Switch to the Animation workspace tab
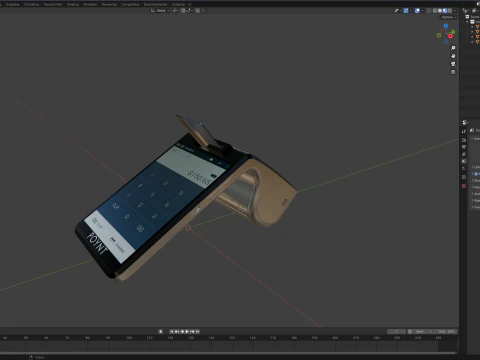Screen dimensions: 480x360 coord(90,4)
